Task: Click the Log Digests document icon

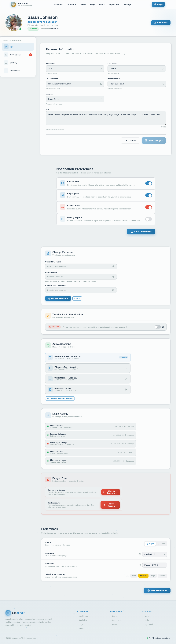Action: pyautogui.click(x=63, y=195)
